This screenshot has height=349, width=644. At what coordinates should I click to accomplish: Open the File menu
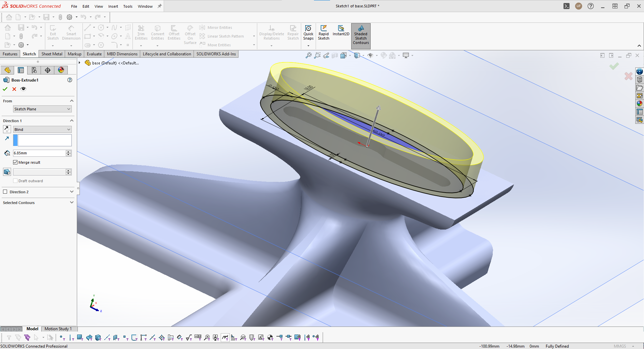(74, 6)
